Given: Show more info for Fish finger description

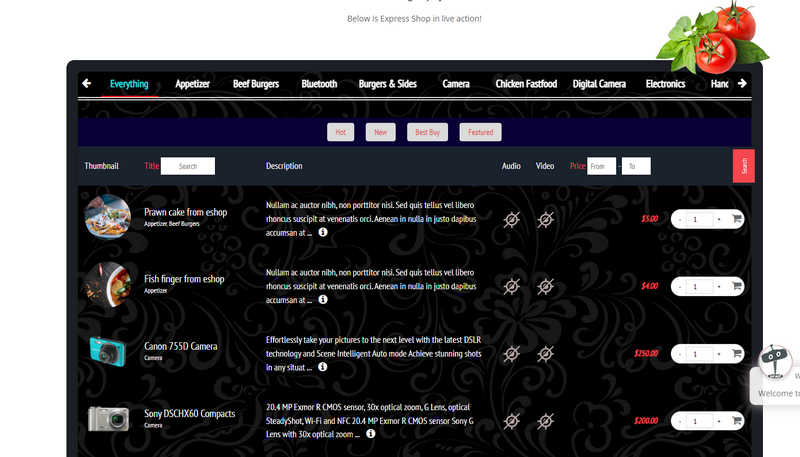Looking at the screenshot, I should click(323, 299).
